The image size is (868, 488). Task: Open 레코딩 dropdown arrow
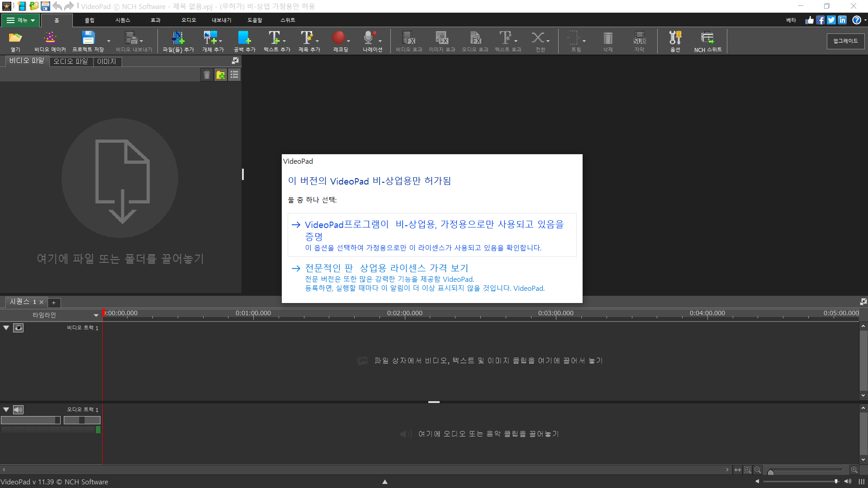pyautogui.click(x=349, y=41)
